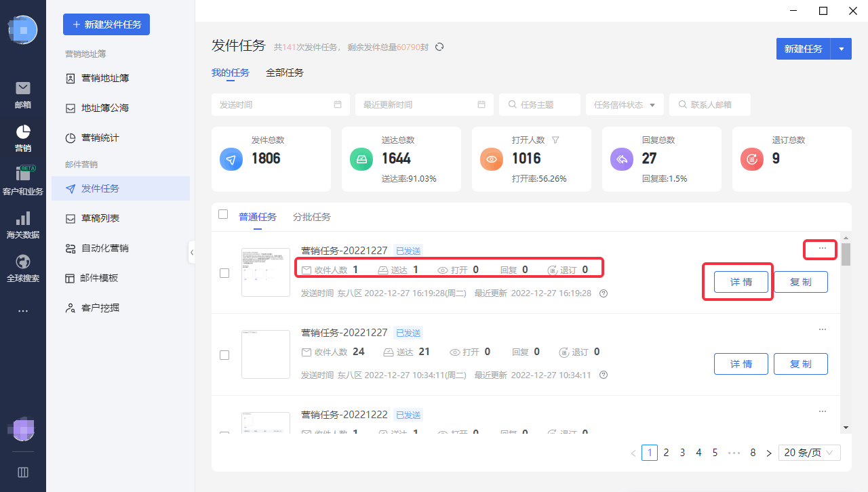This screenshot has height=492, width=868.
Task: Open the 20 条/页 page size dropdown
Action: point(810,453)
